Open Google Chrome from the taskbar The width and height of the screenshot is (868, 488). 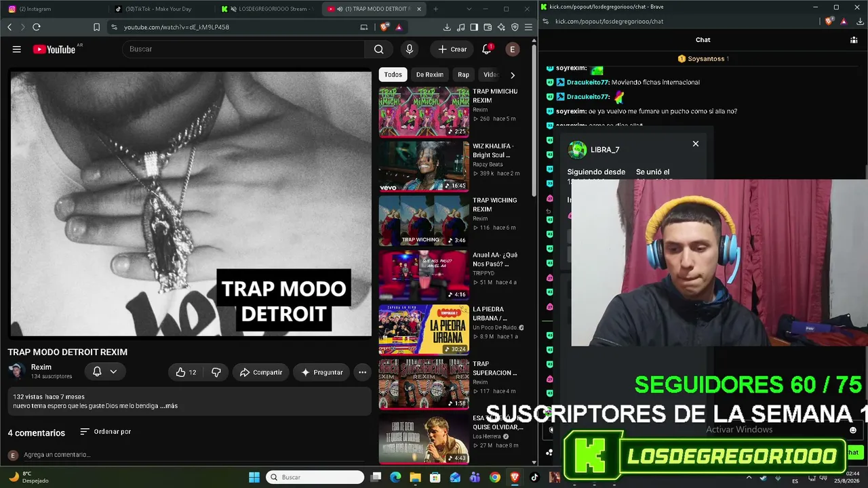tap(495, 477)
